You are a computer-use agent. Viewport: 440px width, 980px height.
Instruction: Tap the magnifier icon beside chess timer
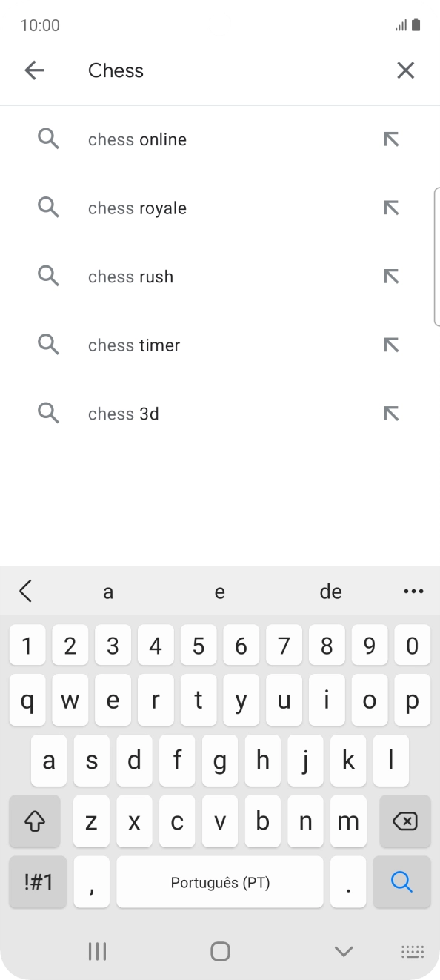(48, 344)
